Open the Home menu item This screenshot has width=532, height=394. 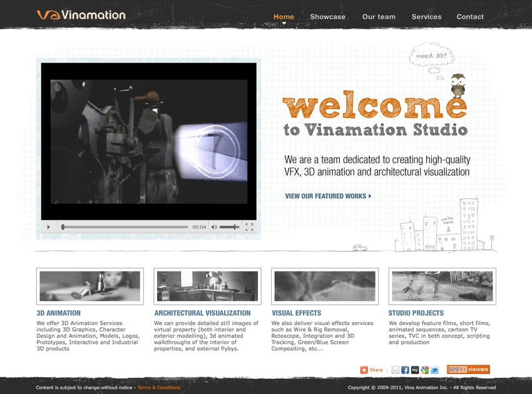284,17
